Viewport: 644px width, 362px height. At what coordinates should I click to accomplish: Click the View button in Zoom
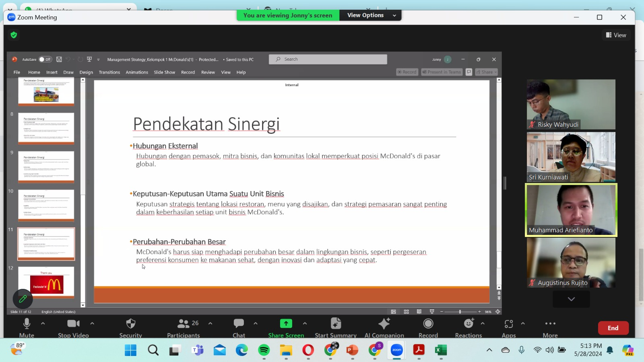[x=616, y=35]
